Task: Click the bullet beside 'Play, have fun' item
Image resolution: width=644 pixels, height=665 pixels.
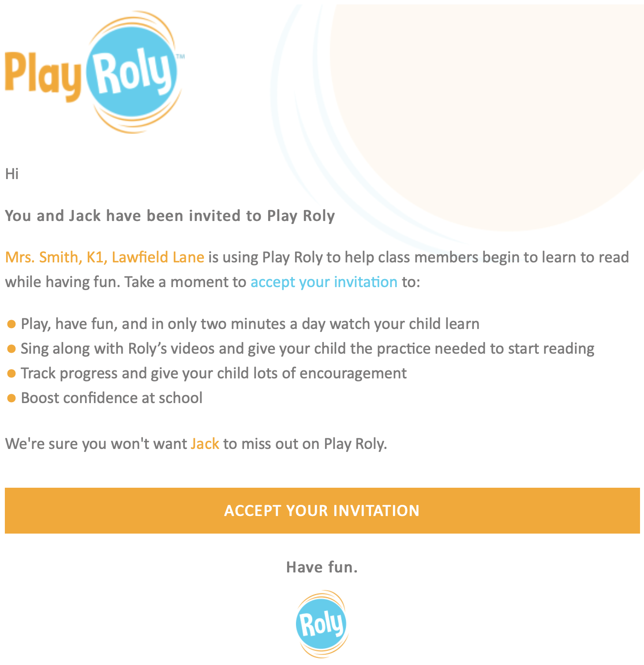Action: tap(12, 323)
